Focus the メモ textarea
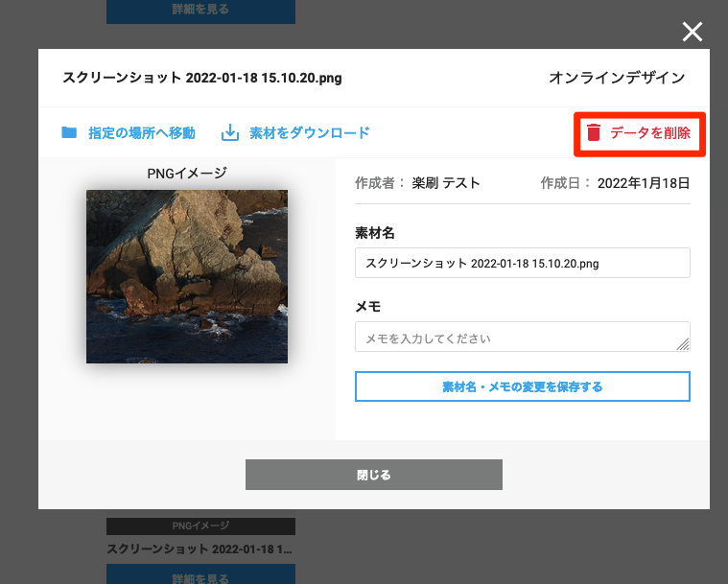 click(523, 337)
